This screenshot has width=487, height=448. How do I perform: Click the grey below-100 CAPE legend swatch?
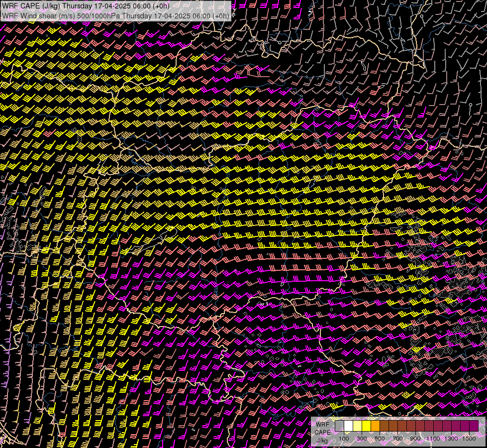[339, 426]
